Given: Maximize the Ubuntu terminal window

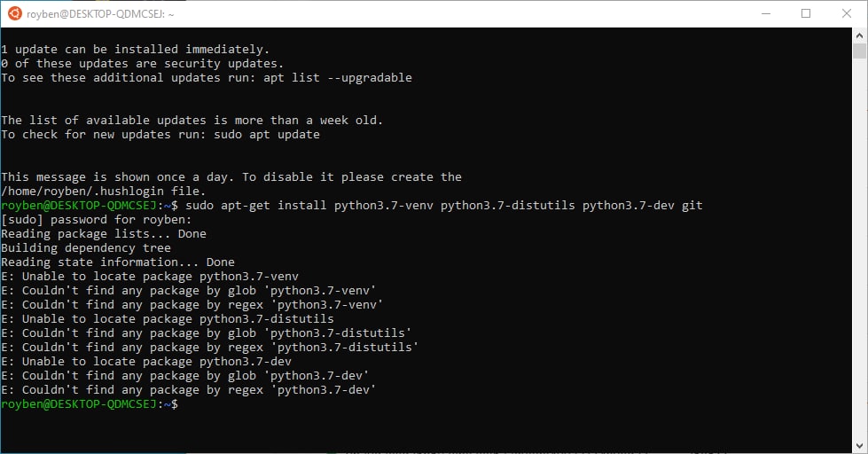Looking at the screenshot, I should (806, 13).
